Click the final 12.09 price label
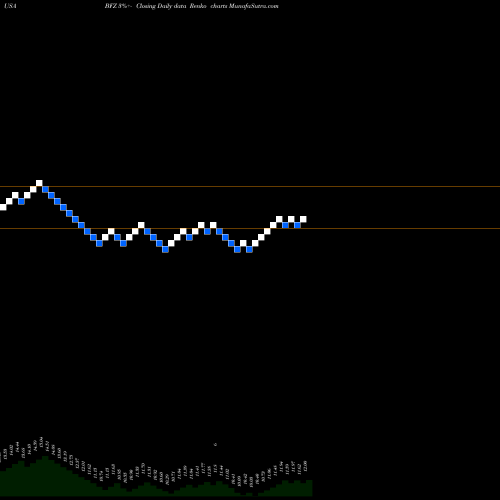500x500 pixels. (305, 466)
